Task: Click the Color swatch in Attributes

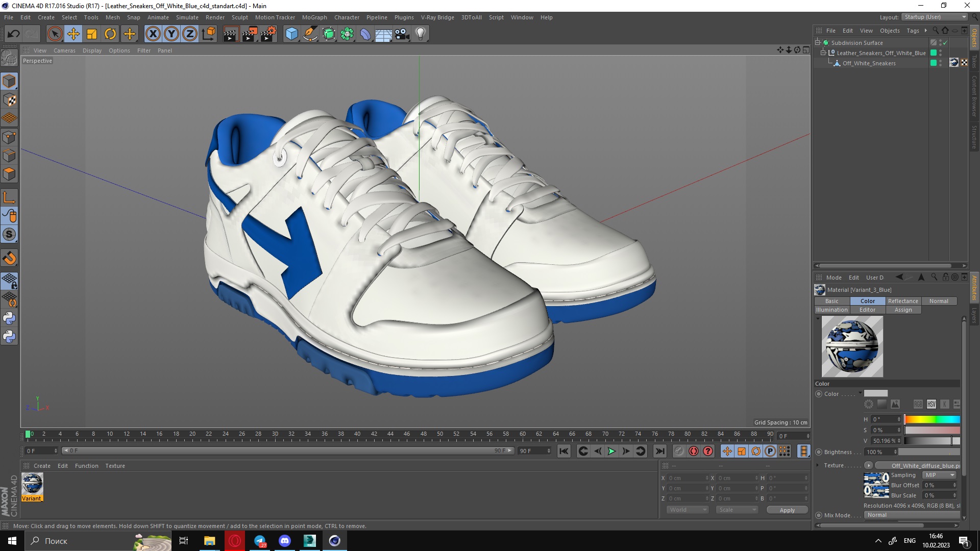Action: click(876, 393)
